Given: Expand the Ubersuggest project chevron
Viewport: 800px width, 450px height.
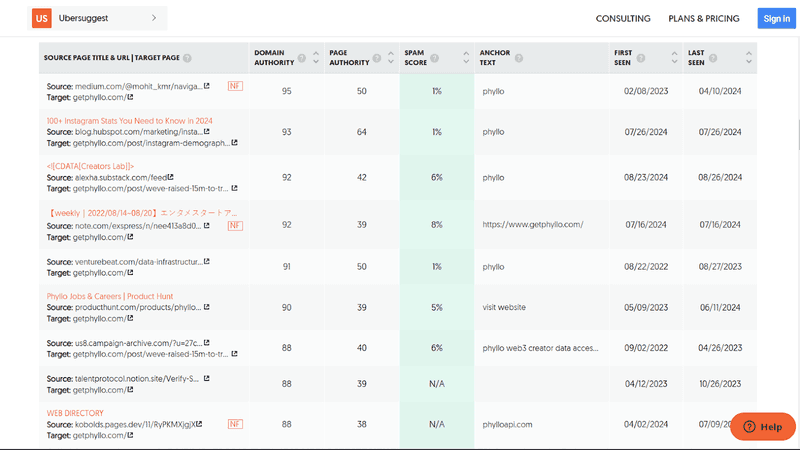Looking at the screenshot, I should [154, 18].
